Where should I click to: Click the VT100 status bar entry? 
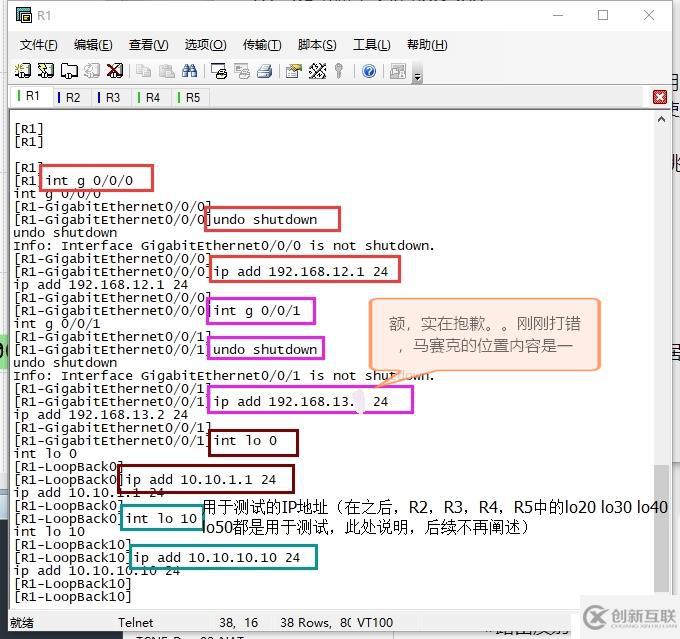[x=375, y=623]
